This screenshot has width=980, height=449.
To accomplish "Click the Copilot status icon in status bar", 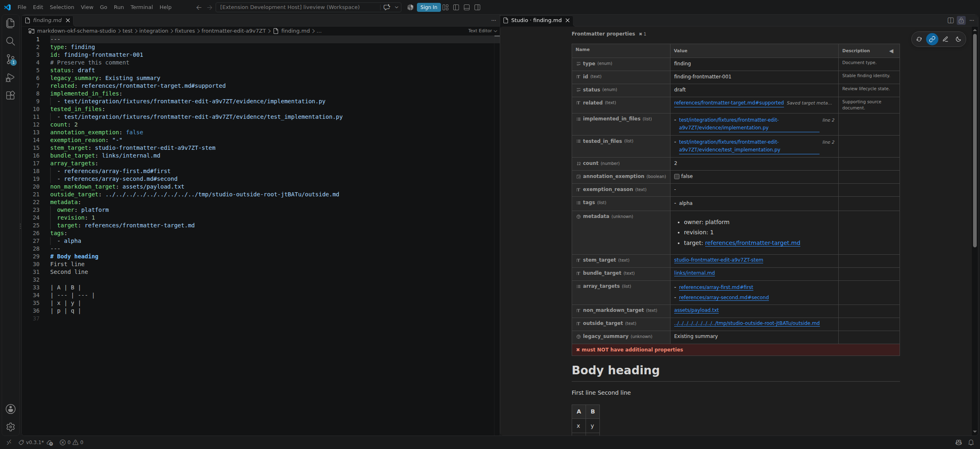I will (x=959, y=442).
